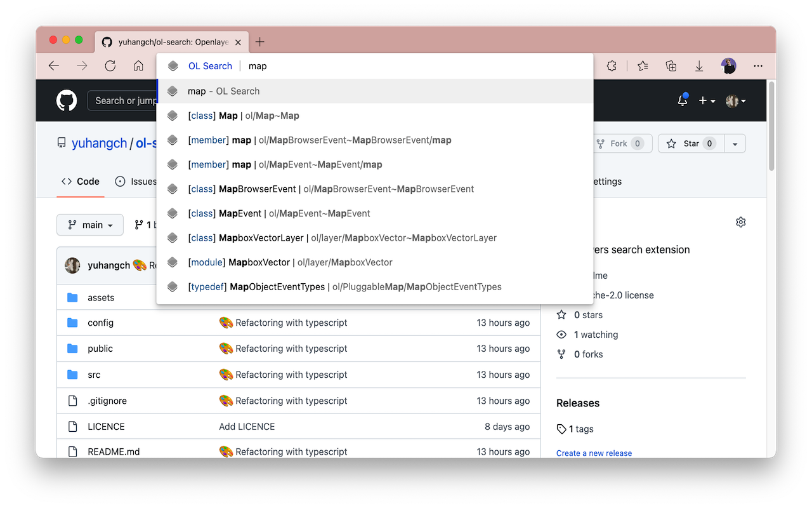Click the GitHub octocat logo
Viewport: 812px width, 508px height.
pyautogui.click(x=67, y=100)
